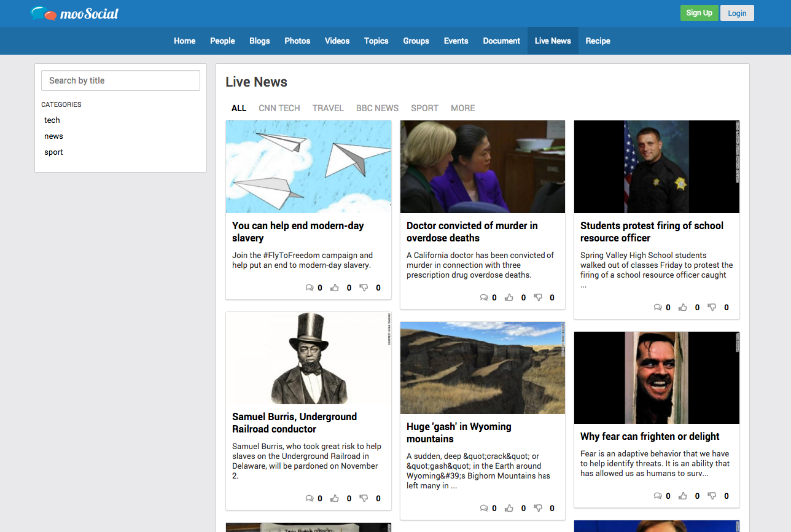Open People page
Viewport: 791px width, 532px height.
(222, 41)
